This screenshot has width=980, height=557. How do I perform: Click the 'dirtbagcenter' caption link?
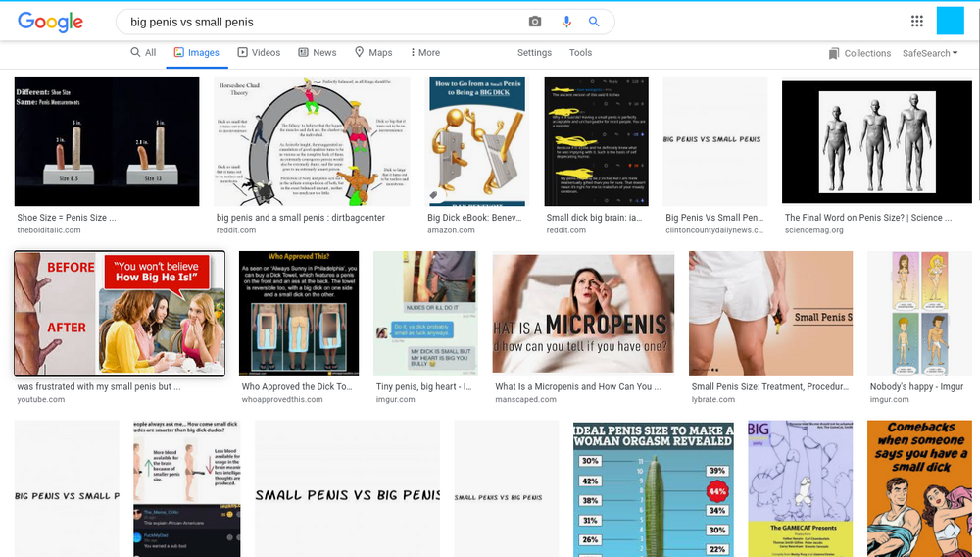pyautogui.click(x=301, y=218)
